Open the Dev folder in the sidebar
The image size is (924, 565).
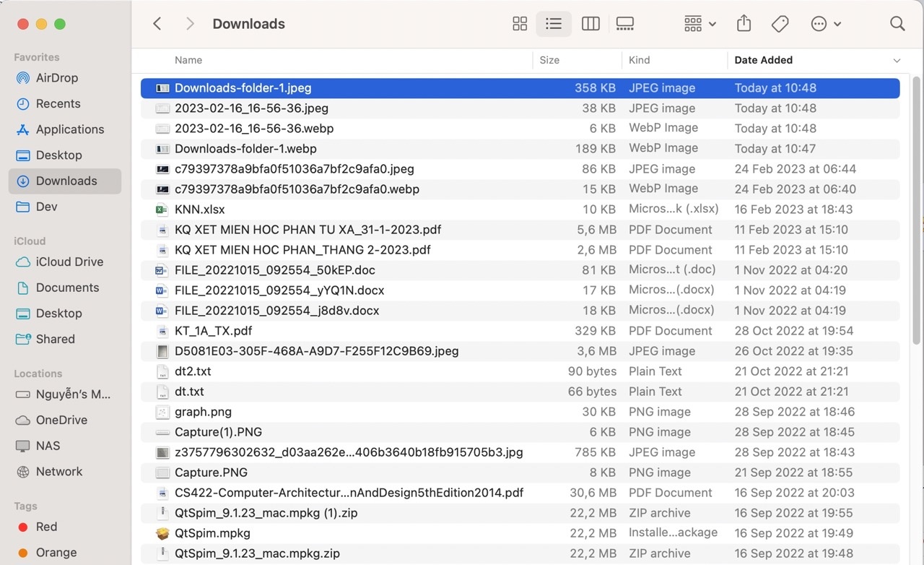46,206
